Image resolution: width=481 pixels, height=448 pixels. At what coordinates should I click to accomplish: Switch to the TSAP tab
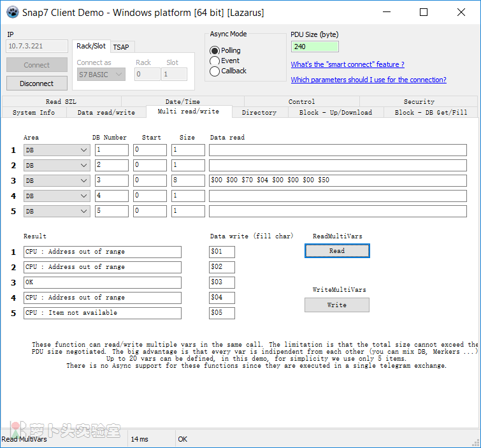[121, 47]
